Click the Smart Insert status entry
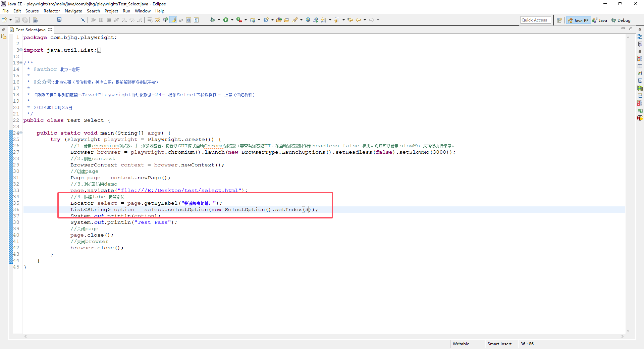The image size is (644, 349). [499, 344]
